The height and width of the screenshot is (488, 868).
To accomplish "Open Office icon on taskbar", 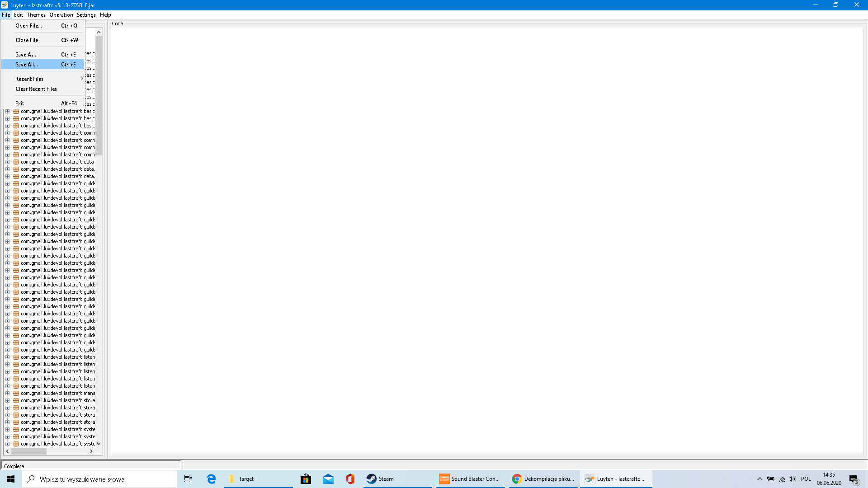I will coord(350,479).
